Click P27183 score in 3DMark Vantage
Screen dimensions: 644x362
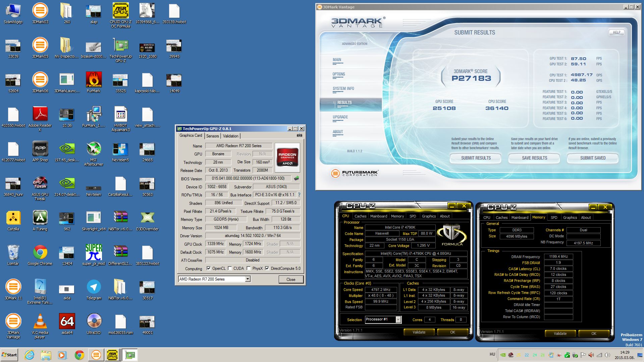[471, 78]
